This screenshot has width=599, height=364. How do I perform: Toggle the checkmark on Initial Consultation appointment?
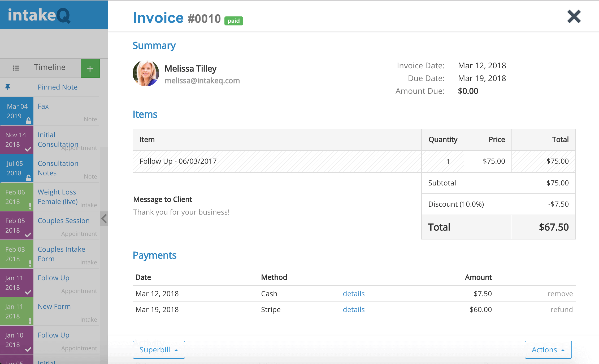click(x=28, y=149)
